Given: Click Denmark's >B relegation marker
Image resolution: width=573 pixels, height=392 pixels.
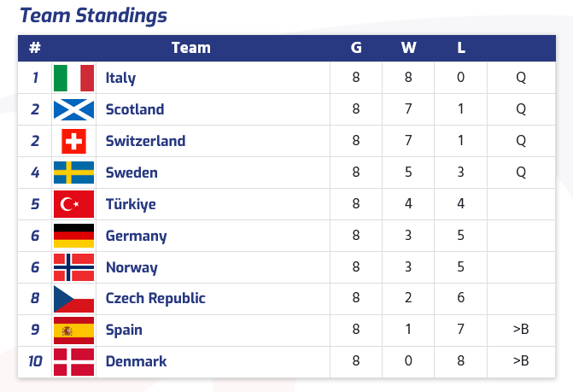Looking at the screenshot, I should (521, 361).
